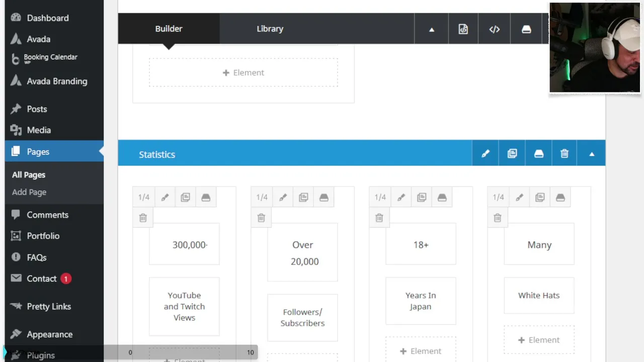Clone the 18+ column

point(422,197)
